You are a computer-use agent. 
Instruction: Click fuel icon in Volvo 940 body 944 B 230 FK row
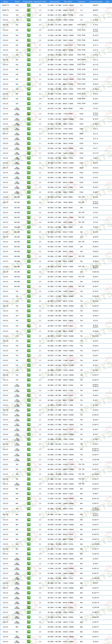point(29,554)
